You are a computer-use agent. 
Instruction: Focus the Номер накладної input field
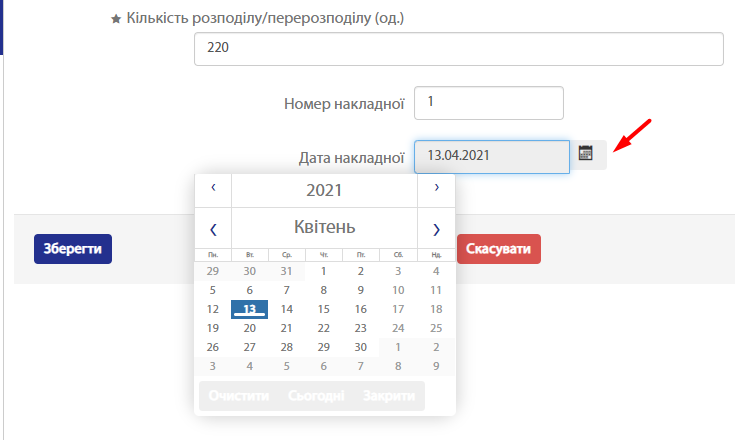tap(489, 102)
